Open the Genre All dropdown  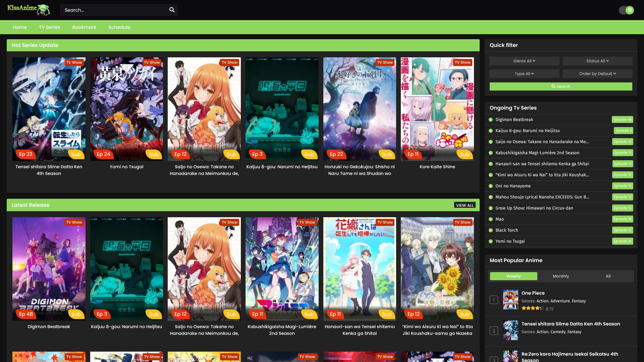pyautogui.click(x=524, y=61)
